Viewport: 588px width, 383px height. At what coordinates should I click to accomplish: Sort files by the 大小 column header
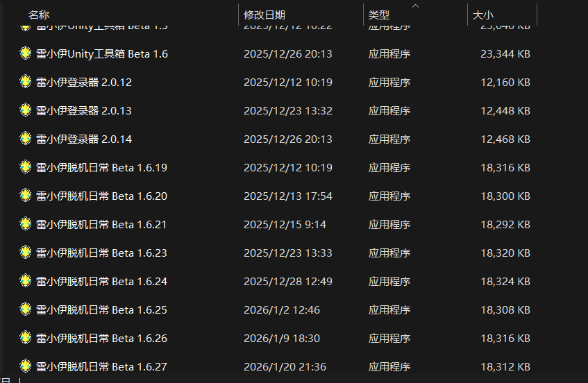pyautogui.click(x=483, y=15)
